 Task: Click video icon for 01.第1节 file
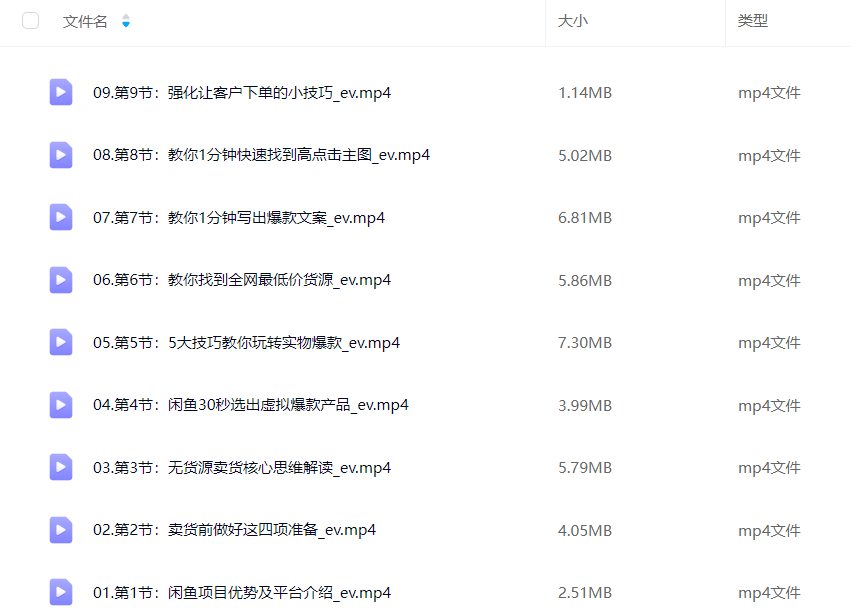coord(61,593)
